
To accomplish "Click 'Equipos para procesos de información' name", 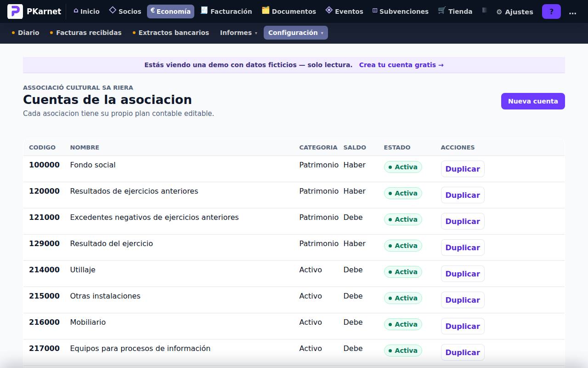I will [140, 348].
